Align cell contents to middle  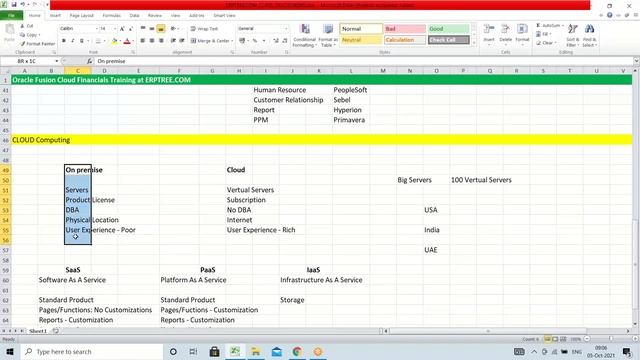click(x=151, y=29)
